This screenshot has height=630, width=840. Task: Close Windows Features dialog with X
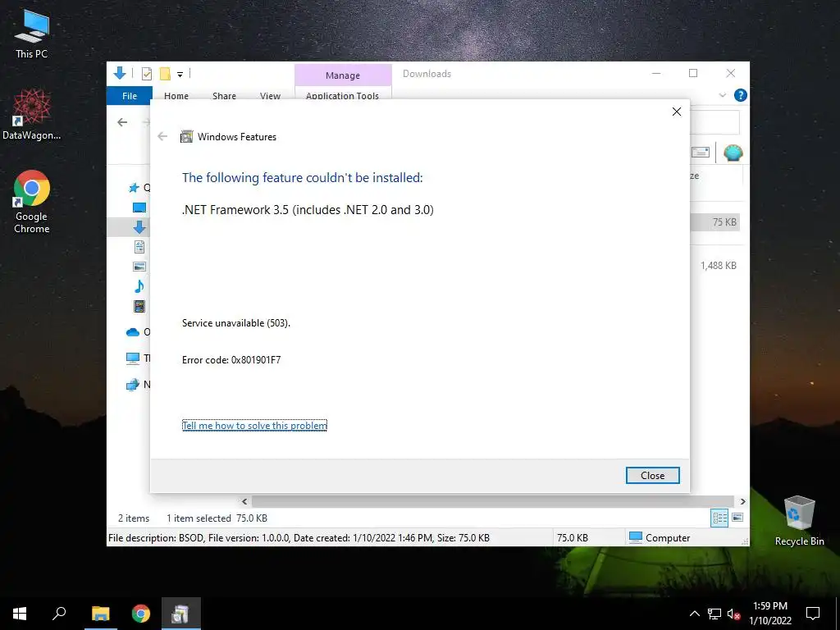[677, 112]
